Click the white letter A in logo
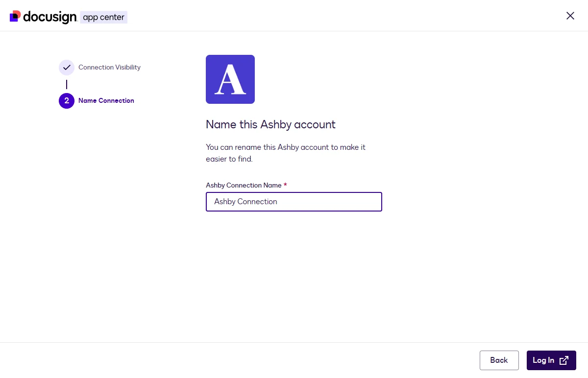The image size is (588, 378). coord(230,80)
